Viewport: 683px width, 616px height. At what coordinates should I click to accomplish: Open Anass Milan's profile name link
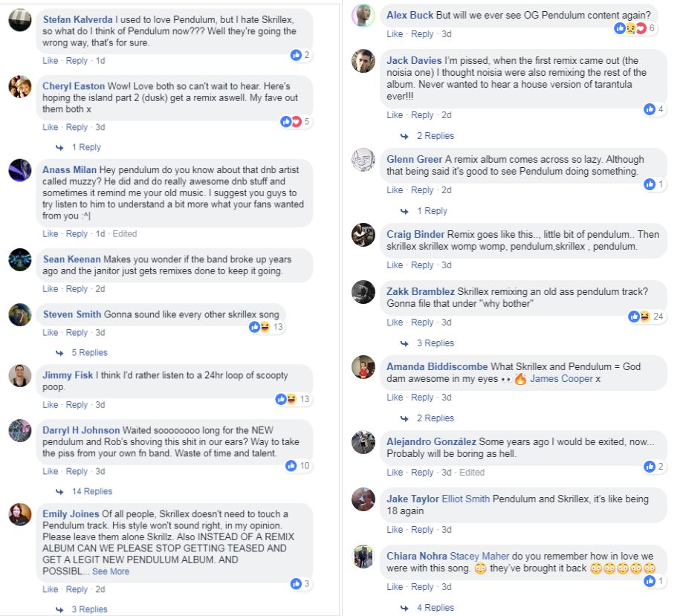pyautogui.click(x=68, y=170)
